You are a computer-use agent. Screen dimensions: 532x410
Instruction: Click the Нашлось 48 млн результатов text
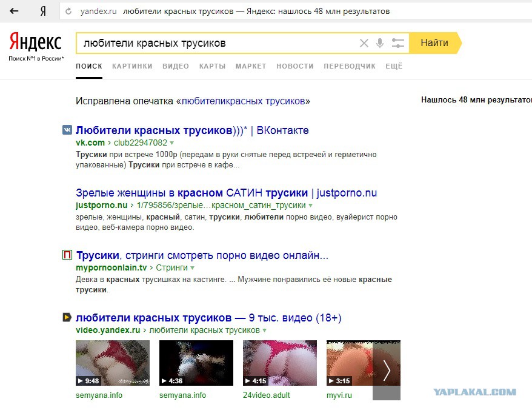point(476,100)
